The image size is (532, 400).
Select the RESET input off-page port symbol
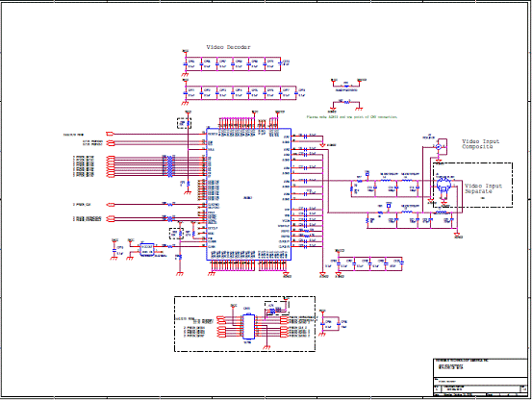(x=111, y=135)
